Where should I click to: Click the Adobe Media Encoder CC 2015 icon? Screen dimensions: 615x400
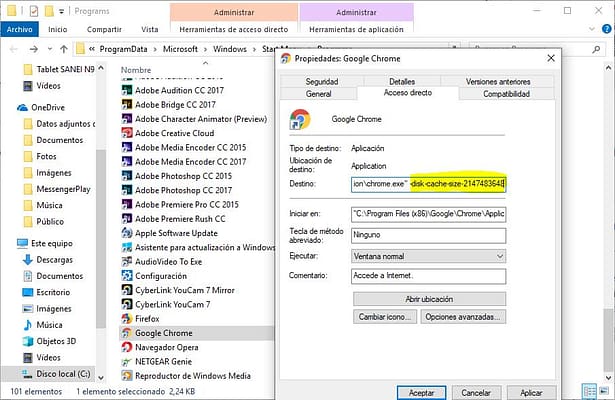pos(127,147)
